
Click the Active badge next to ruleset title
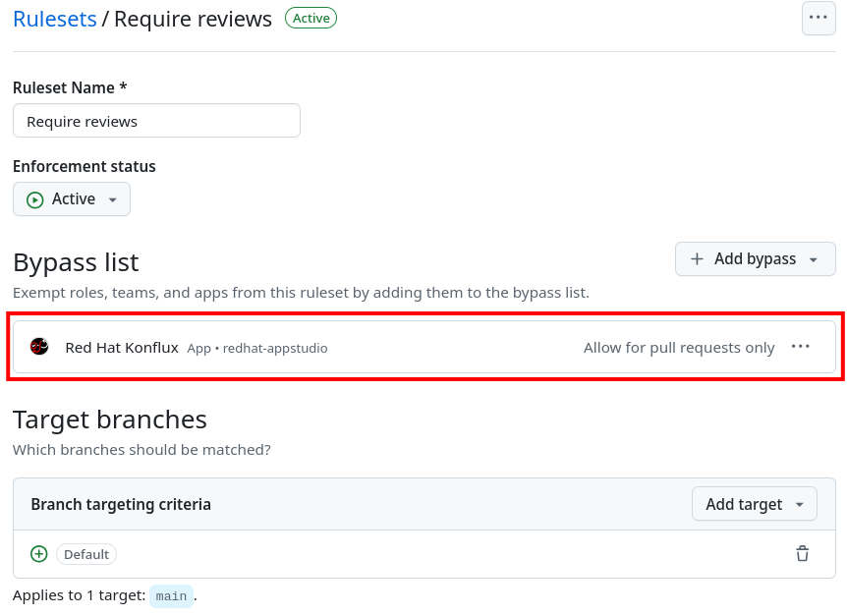click(311, 18)
